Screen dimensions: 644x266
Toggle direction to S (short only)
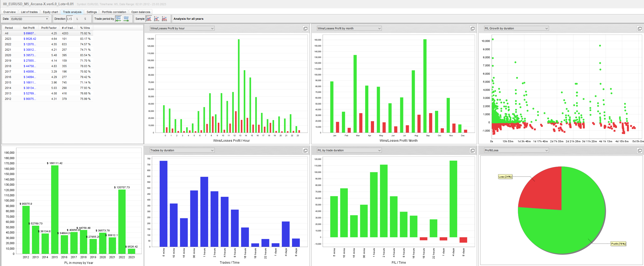85,19
